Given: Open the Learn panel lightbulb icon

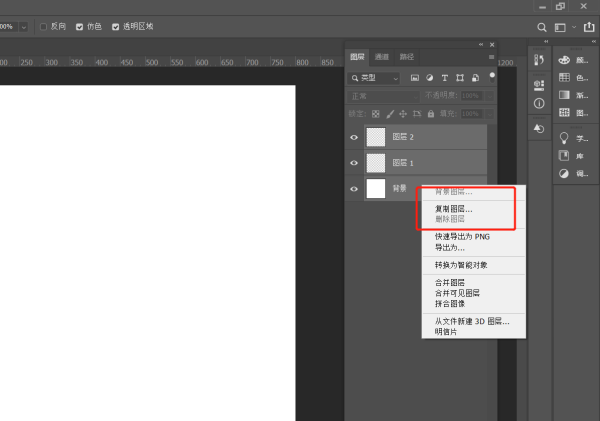Looking at the screenshot, I should click(x=564, y=137).
